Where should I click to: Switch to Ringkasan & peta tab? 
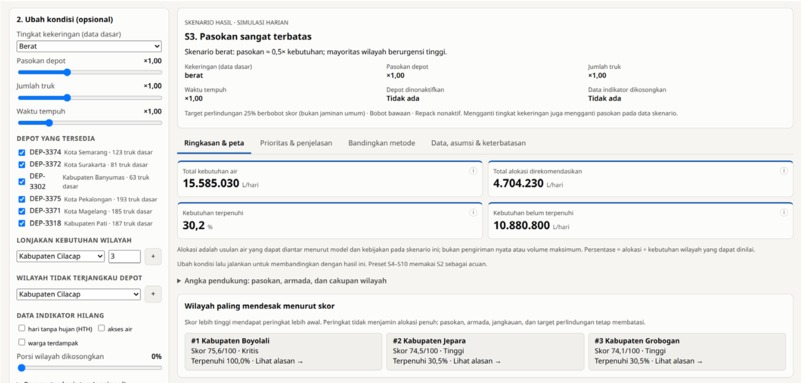[214, 143]
